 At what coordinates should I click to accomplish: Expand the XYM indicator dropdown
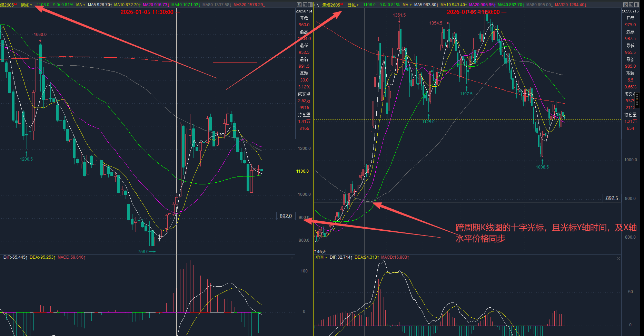click(x=321, y=257)
